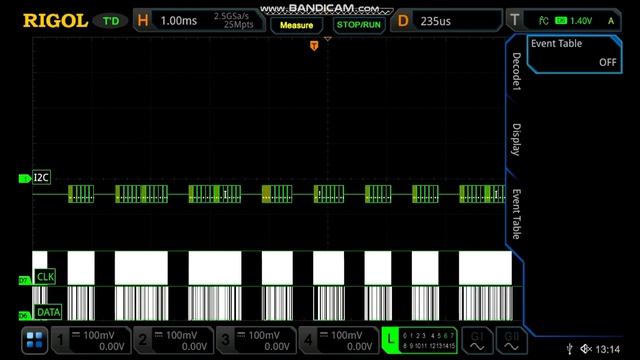Click the D7 CLK channel position marker
Image resolution: width=640 pixels, height=360 pixels.
click(24, 281)
